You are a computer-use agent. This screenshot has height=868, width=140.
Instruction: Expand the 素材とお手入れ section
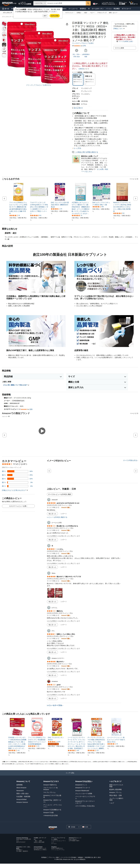(x=97, y=388)
